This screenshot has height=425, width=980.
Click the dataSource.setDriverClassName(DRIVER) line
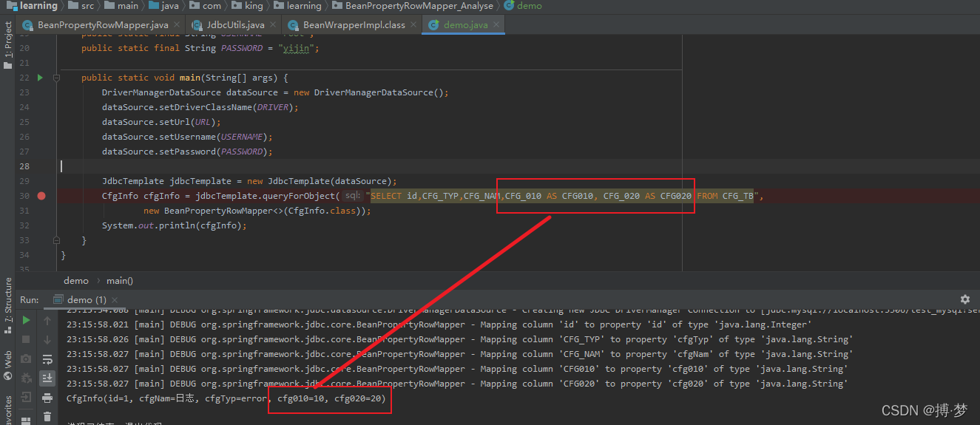tap(200, 107)
